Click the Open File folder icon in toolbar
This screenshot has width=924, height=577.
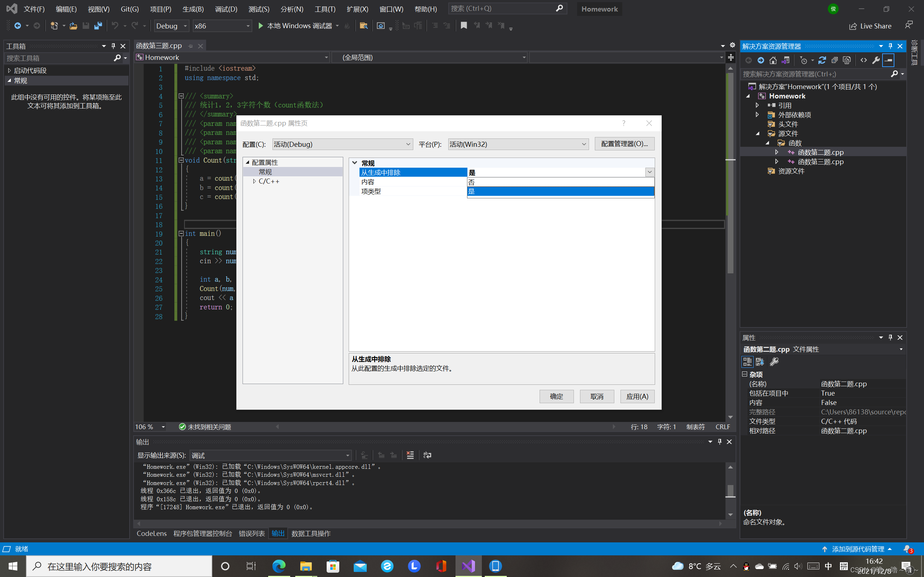(x=73, y=26)
